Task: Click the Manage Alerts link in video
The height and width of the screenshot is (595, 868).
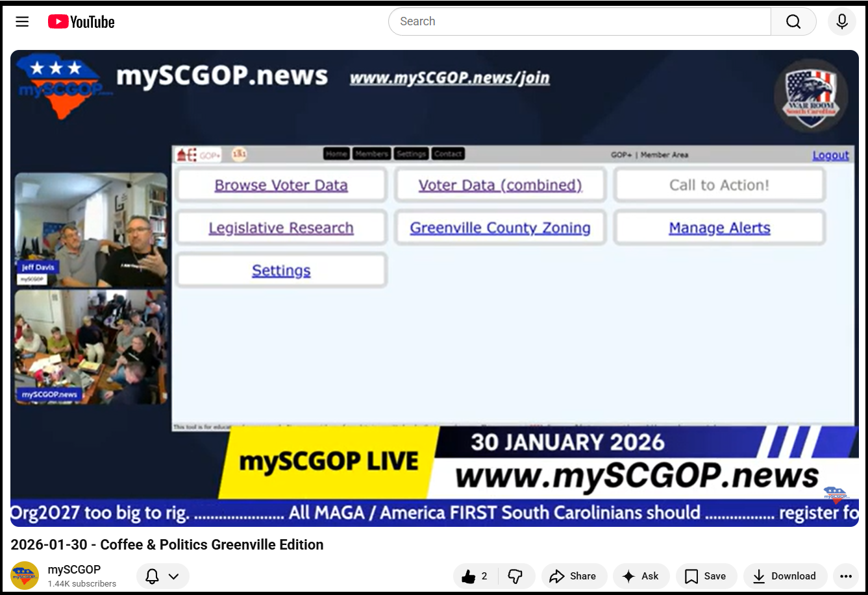Action: tap(719, 228)
